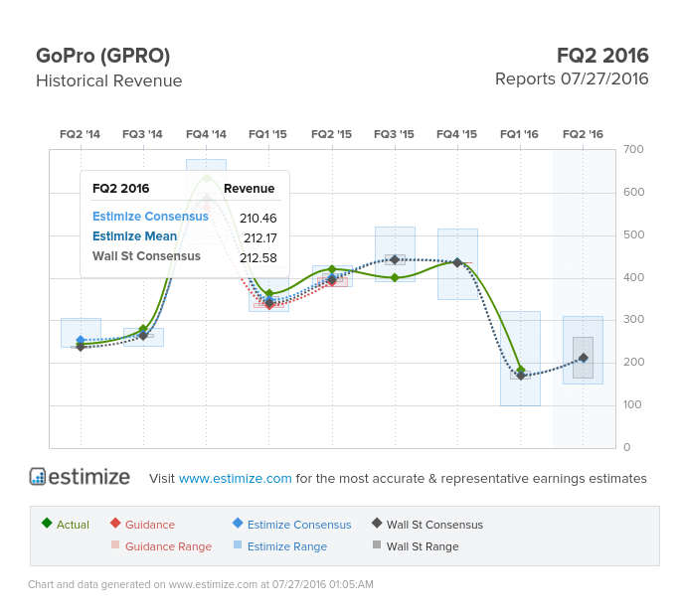Select the Guidance red diamond legend icon

tap(115, 523)
